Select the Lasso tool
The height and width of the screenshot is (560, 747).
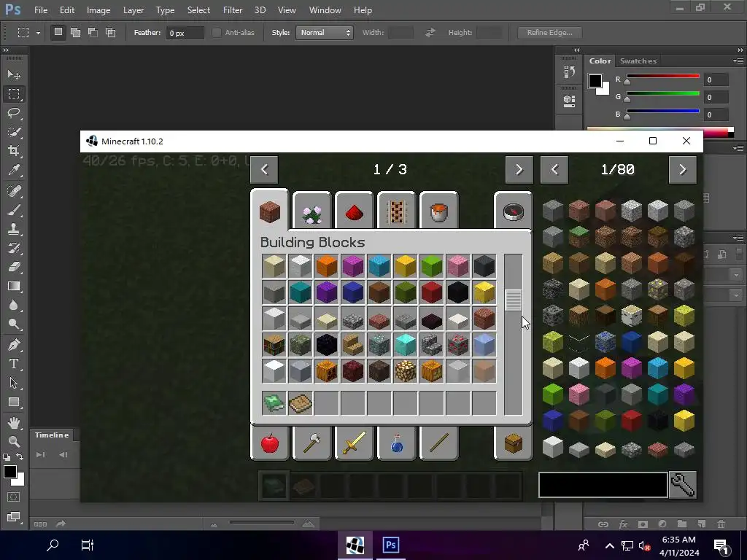click(x=14, y=113)
